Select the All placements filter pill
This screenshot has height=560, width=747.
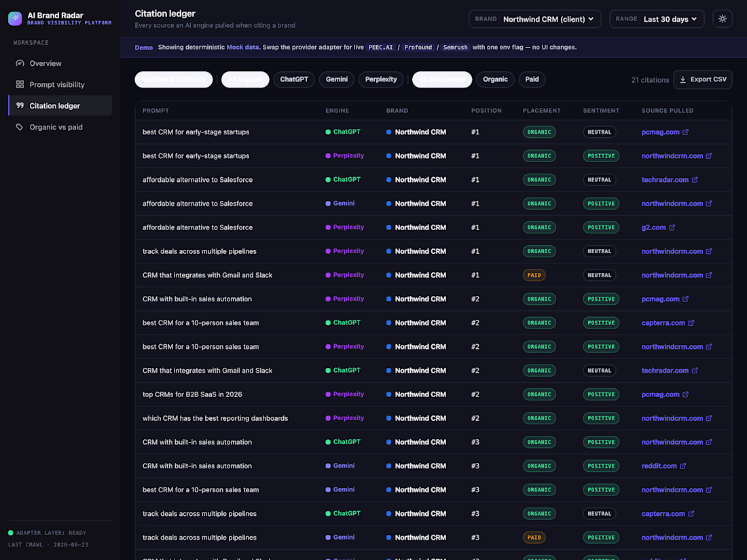pyautogui.click(x=442, y=79)
